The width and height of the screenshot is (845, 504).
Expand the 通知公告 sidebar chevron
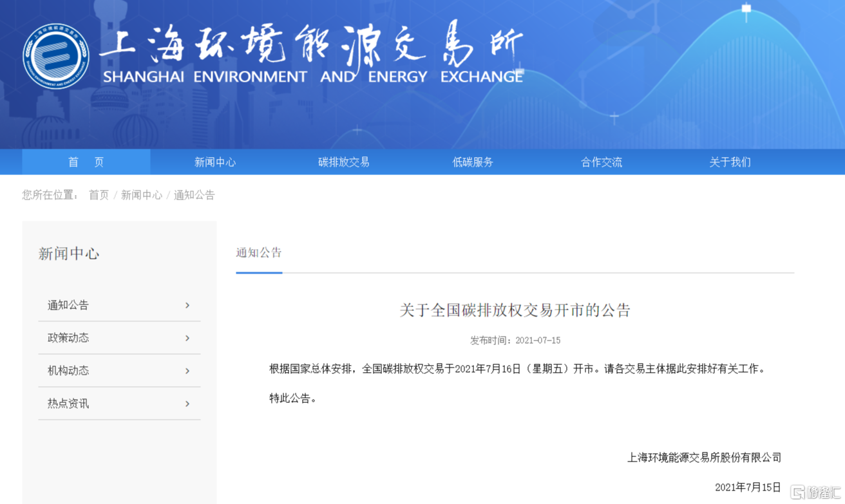(x=187, y=305)
